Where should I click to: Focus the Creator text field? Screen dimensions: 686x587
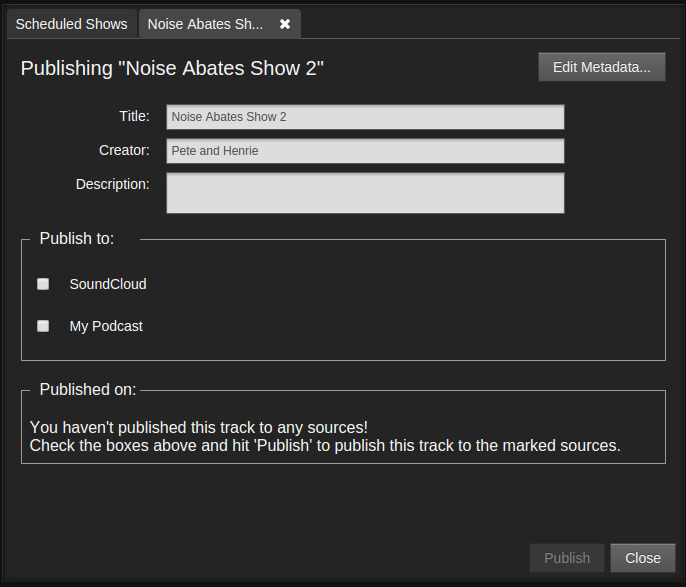(365, 151)
